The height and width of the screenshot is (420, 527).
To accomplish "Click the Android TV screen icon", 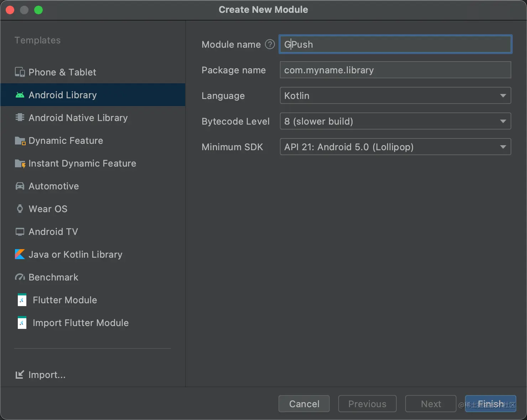I will (20, 232).
